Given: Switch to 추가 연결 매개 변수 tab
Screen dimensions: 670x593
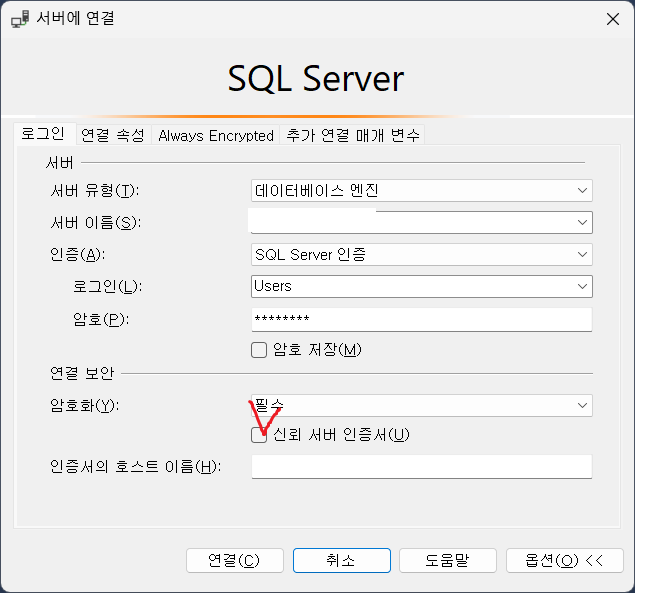Looking at the screenshot, I should pos(353,135).
